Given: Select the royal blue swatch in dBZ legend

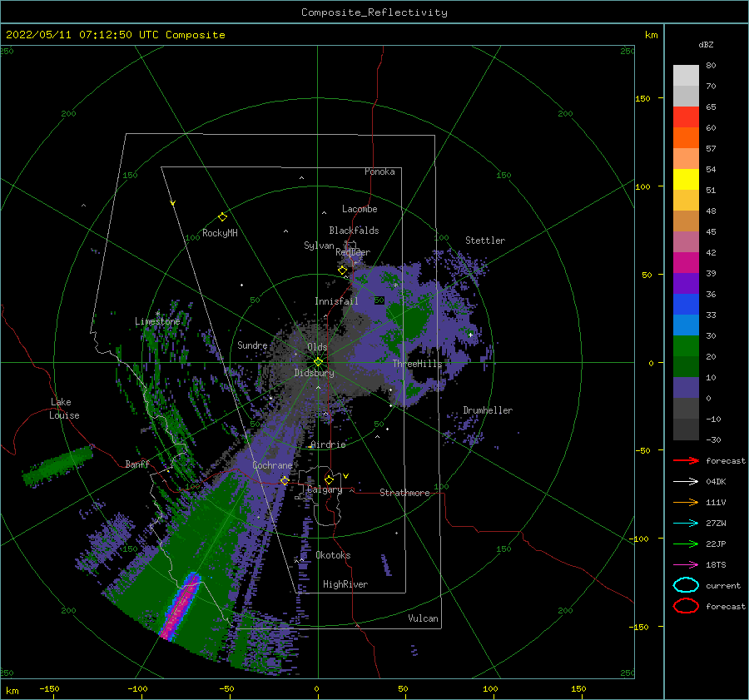Looking at the screenshot, I should coord(686,305).
